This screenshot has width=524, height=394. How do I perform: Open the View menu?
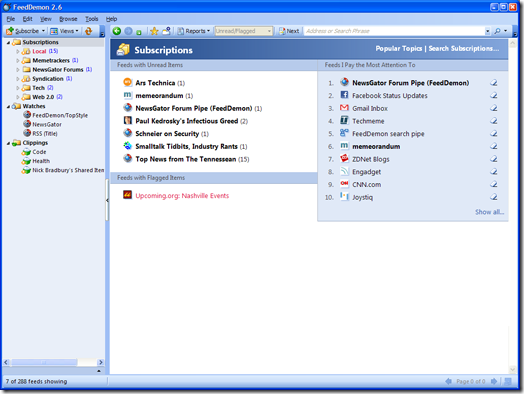coord(46,19)
